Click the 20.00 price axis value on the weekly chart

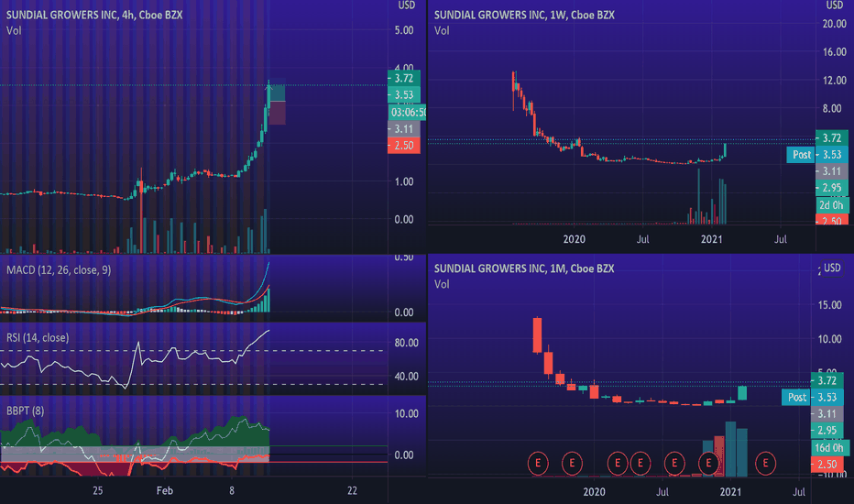coord(835,24)
